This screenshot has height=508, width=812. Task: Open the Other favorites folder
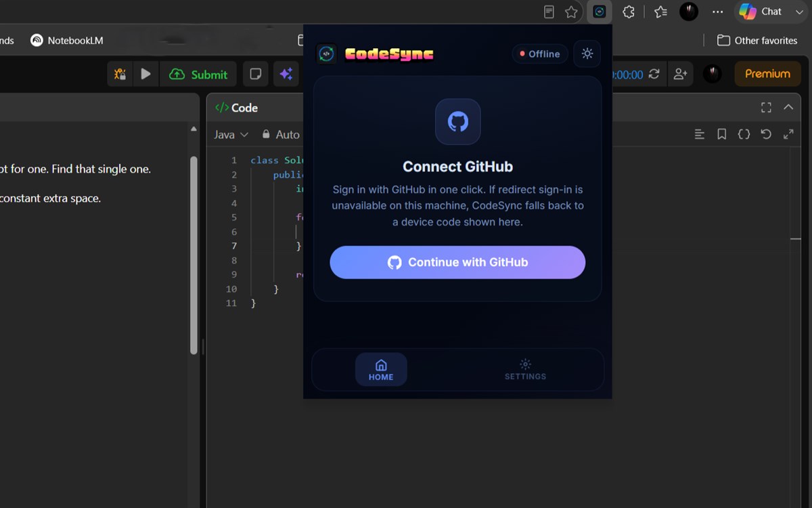pyautogui.click(x=757, y=40)
